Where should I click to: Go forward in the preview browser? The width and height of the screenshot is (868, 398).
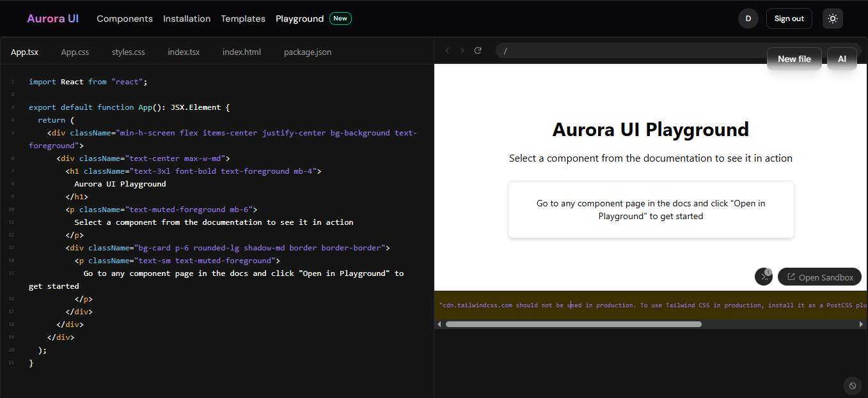[462, 50]
